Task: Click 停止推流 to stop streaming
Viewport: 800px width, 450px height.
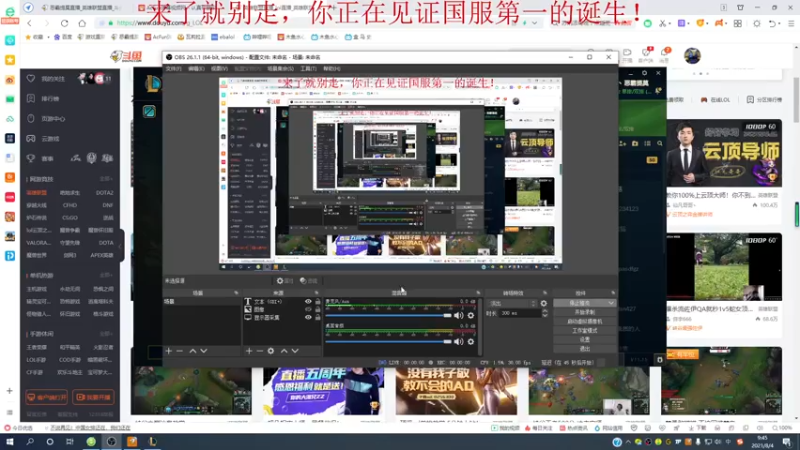Action: point(580,303)
